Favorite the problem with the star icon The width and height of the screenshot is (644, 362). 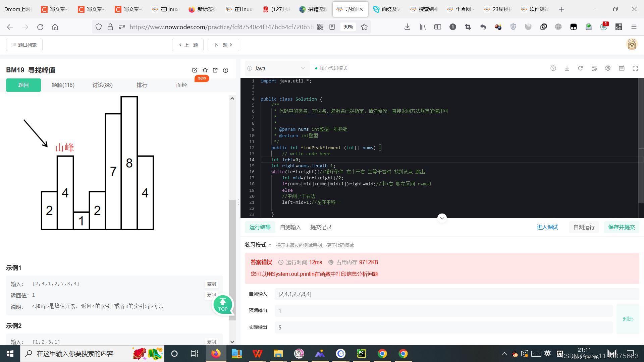tap(205, 70)
